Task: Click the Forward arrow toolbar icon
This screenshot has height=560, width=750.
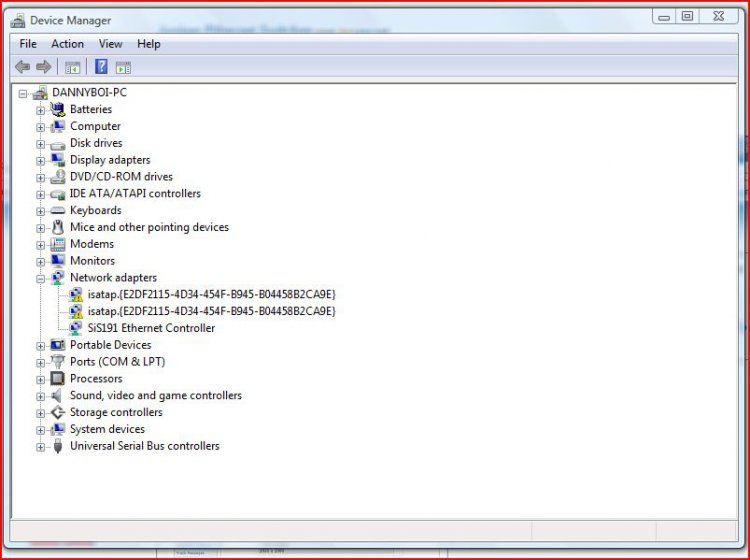Action: [44, 67]
